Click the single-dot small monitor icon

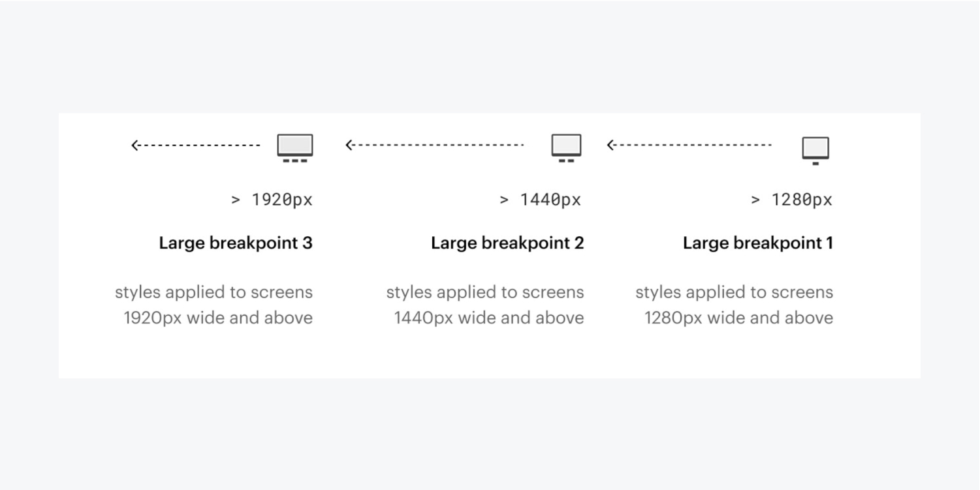click(x=815, y=151)
